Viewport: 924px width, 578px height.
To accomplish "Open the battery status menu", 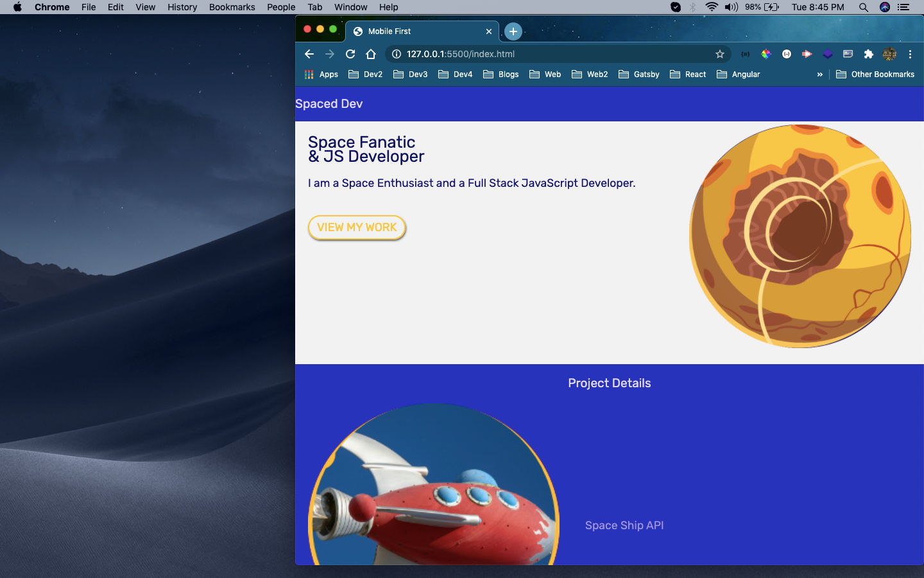I will pos(762,7).
